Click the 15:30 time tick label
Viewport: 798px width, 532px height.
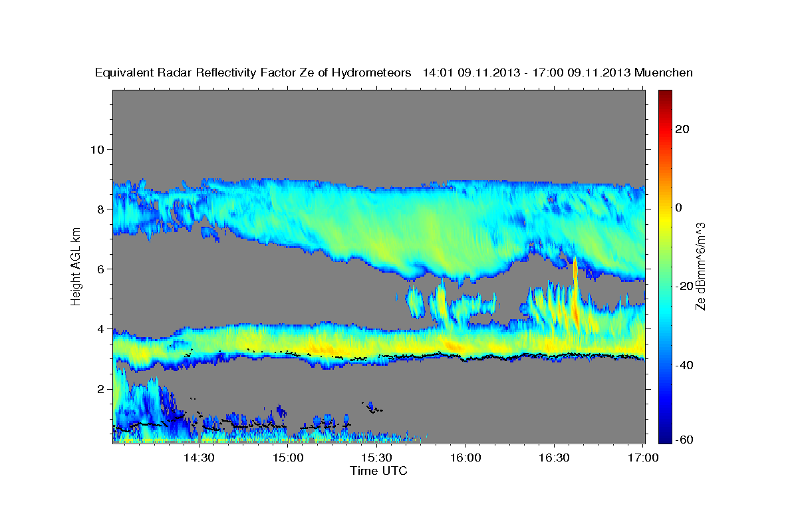(376, 458)
